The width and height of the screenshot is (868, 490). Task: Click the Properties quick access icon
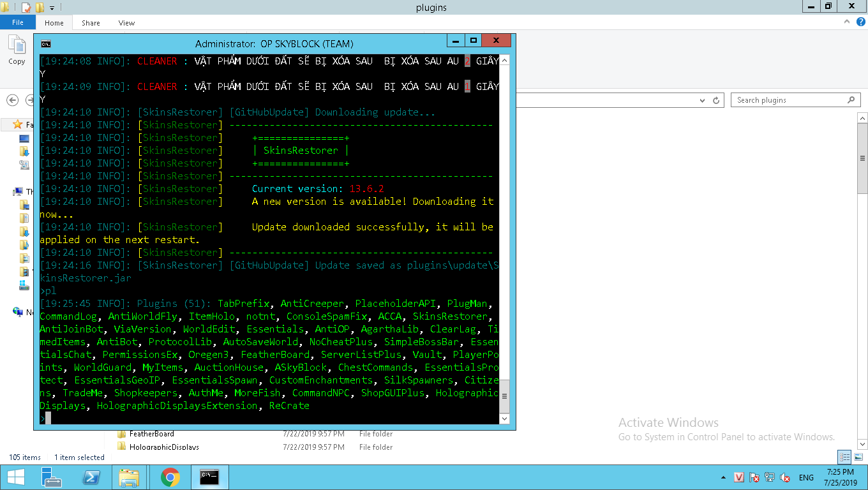26,8
